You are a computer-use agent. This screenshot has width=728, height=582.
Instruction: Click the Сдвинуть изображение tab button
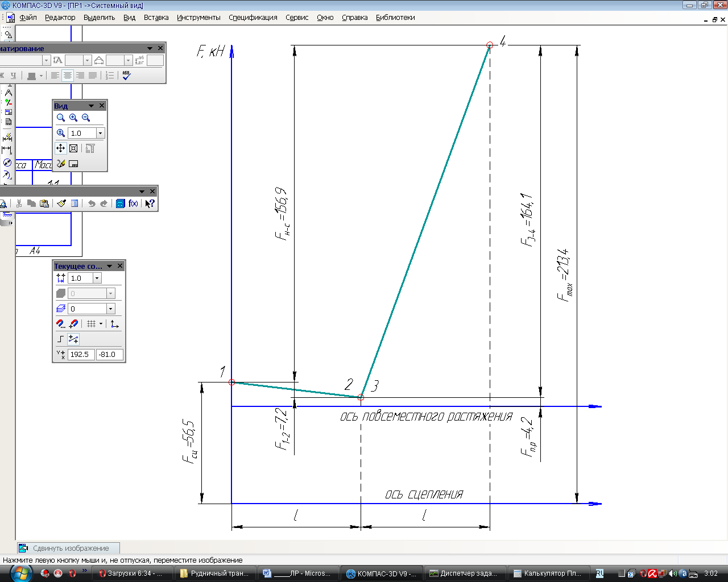(x=69, y=548)
